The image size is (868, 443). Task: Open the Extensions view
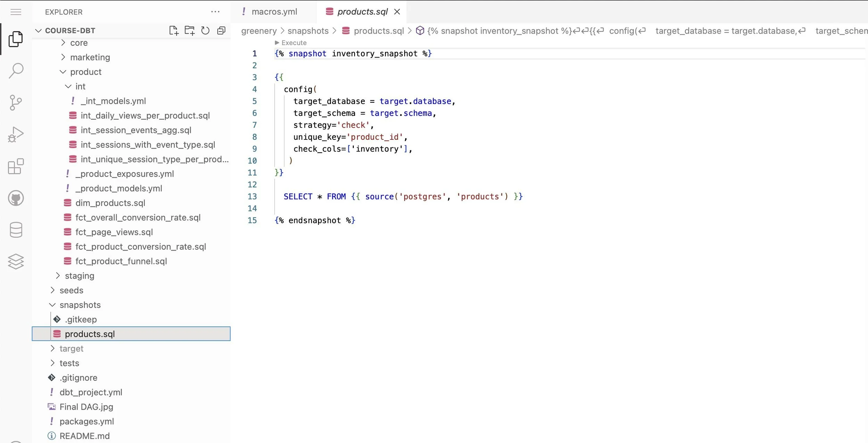(x=16, y=167)
